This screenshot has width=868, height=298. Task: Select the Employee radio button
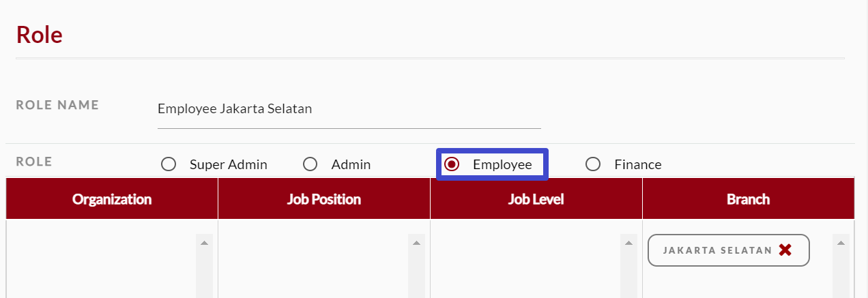tap(452, 164)
